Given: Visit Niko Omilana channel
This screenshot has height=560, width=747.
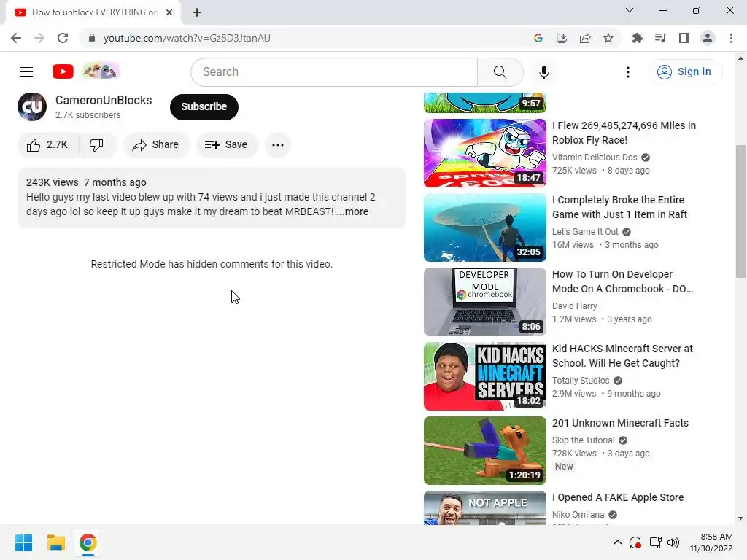Looking at the screenshot, I should point(578,514).
